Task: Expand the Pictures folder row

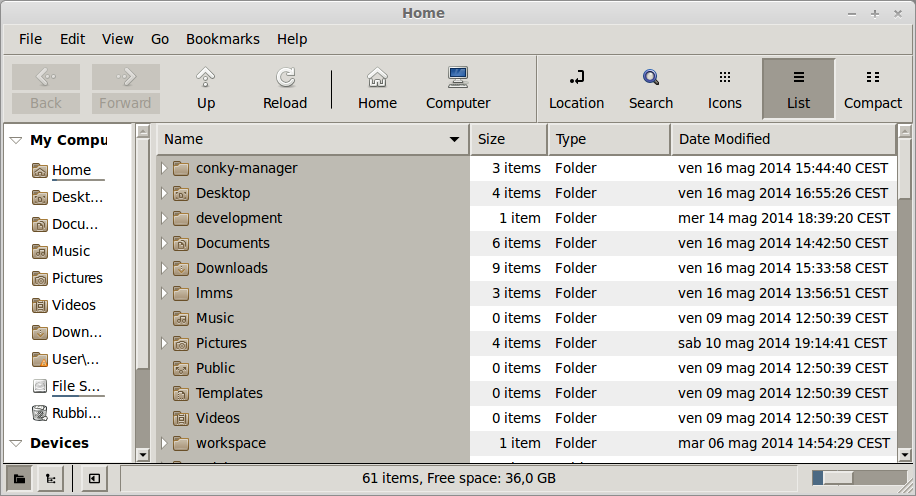Action: point(164,344)
